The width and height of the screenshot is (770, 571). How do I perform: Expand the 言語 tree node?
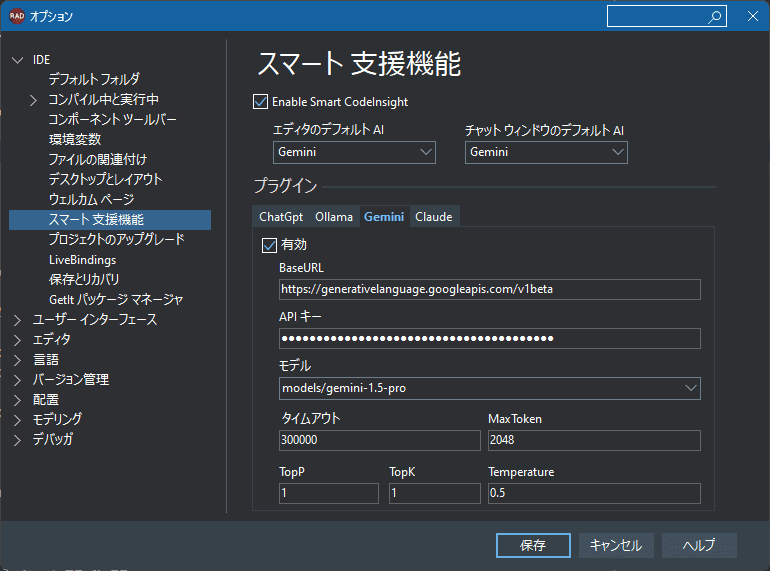pyautogui.click(x=18, y=360)
